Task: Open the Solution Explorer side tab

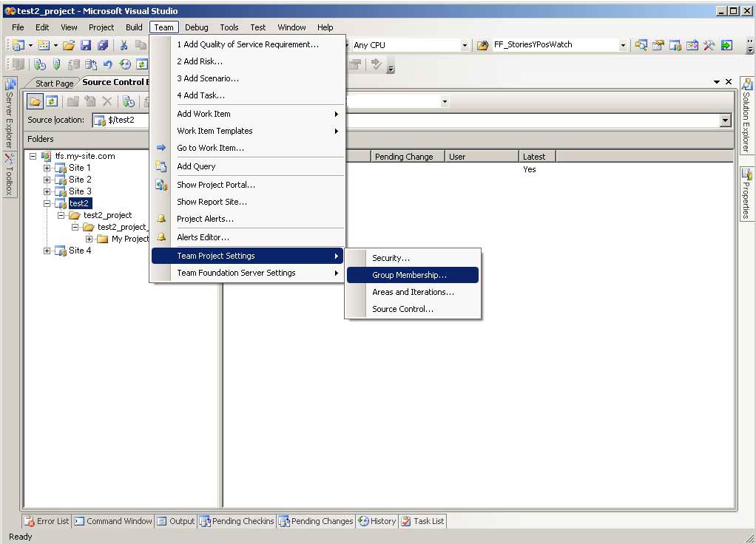Action: coord(746,116)
